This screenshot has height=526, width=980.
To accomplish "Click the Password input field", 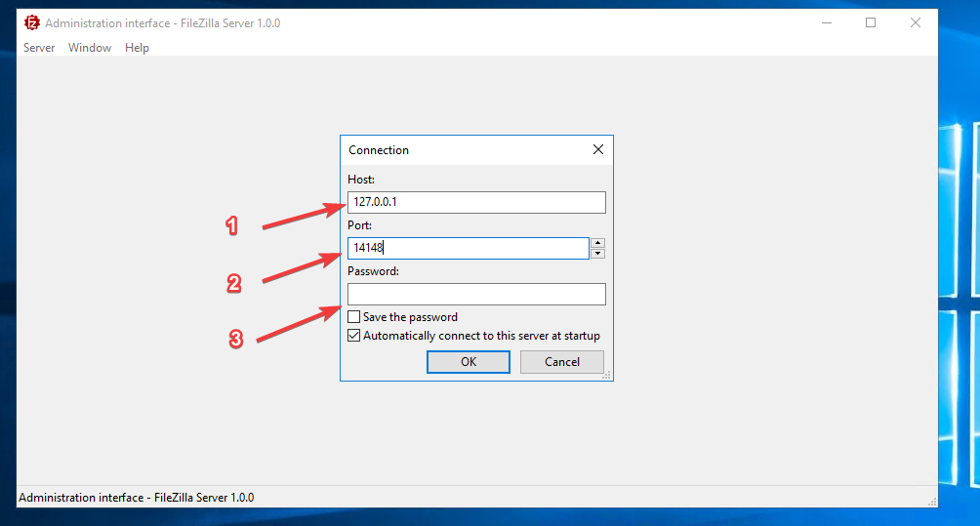I will 476,295.
